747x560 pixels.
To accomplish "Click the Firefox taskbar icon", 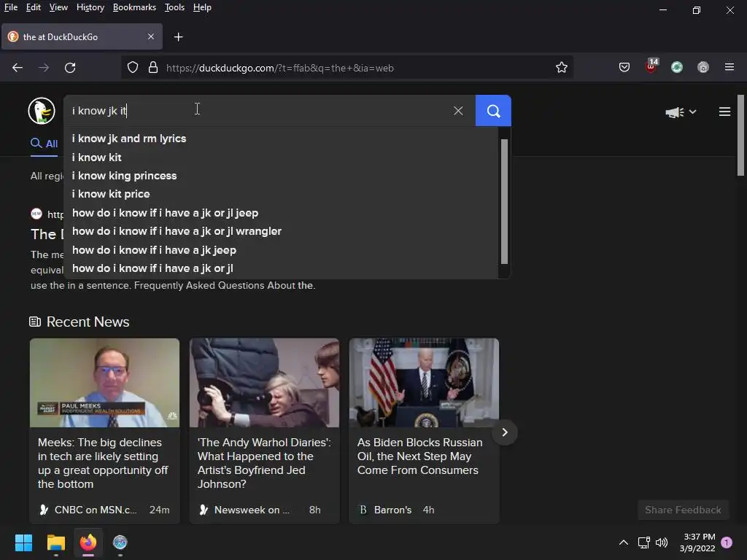I will 88,542.
